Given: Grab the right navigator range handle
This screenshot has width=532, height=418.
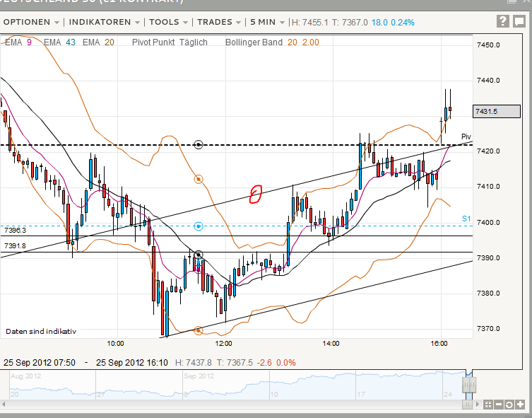Looking at the screenshot, I should [472, 385].
